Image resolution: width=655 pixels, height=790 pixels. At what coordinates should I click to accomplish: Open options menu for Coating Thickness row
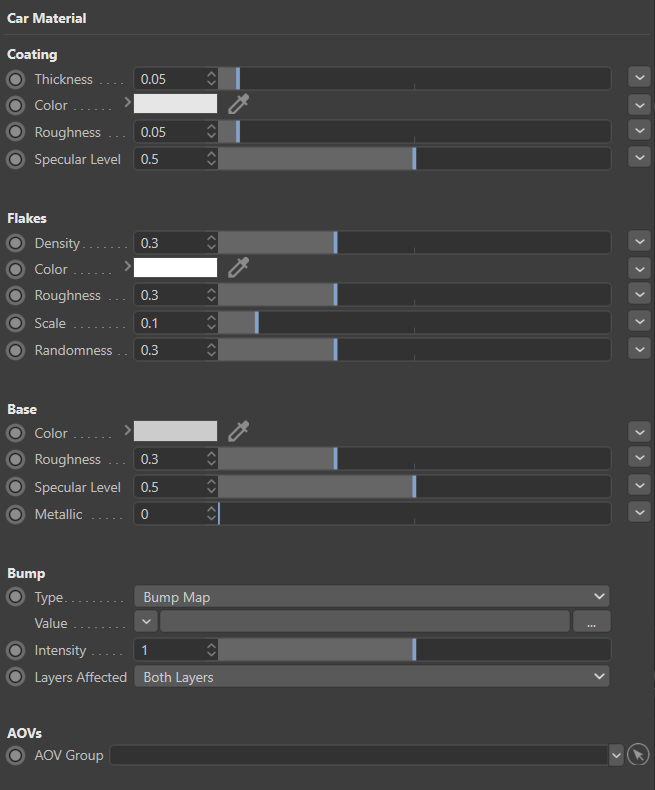click(x=639, y=77)
